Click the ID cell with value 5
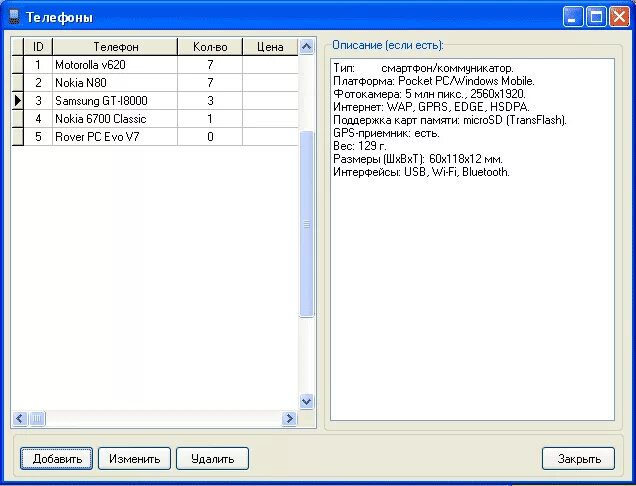 [38, 137]
